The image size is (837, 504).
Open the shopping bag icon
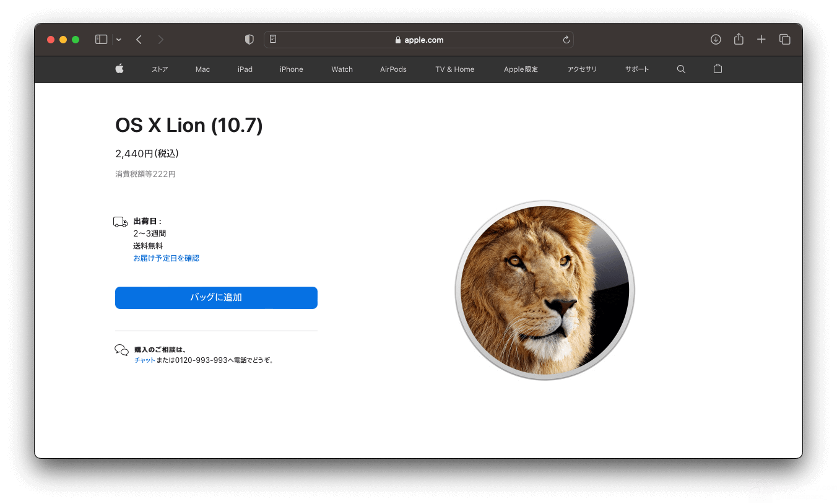[x=718, y=69]
